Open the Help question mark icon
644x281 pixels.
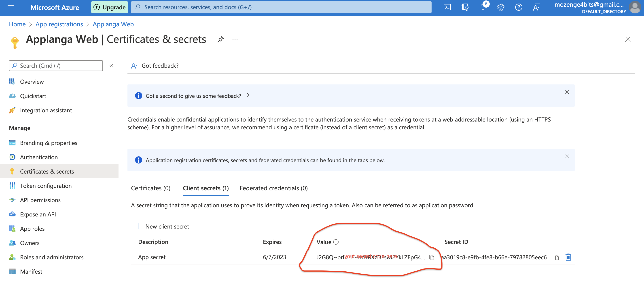[x=519, y=7]
